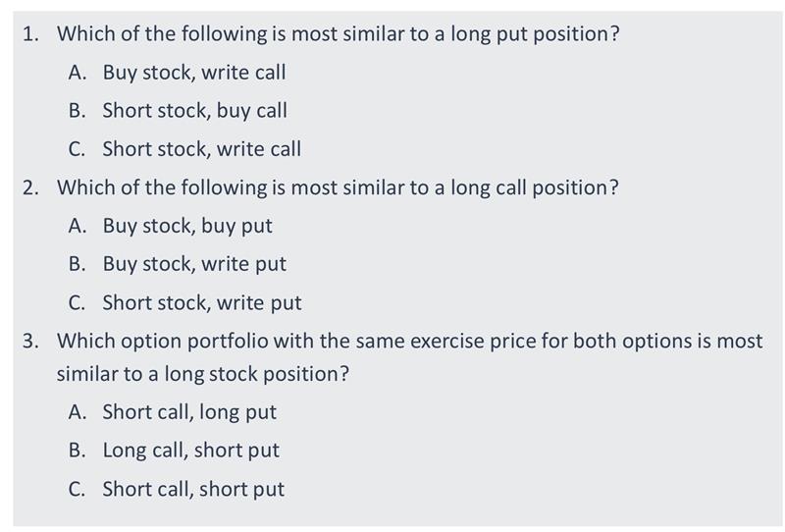Click question 2 about long call position
The image size is (785, 532).
pos(338,187)
